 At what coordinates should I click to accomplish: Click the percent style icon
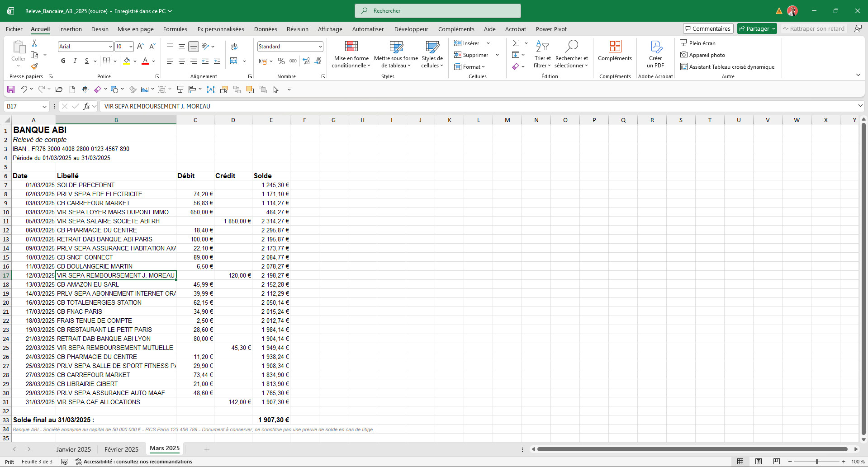pyautogui.click(x=281, y=61)
